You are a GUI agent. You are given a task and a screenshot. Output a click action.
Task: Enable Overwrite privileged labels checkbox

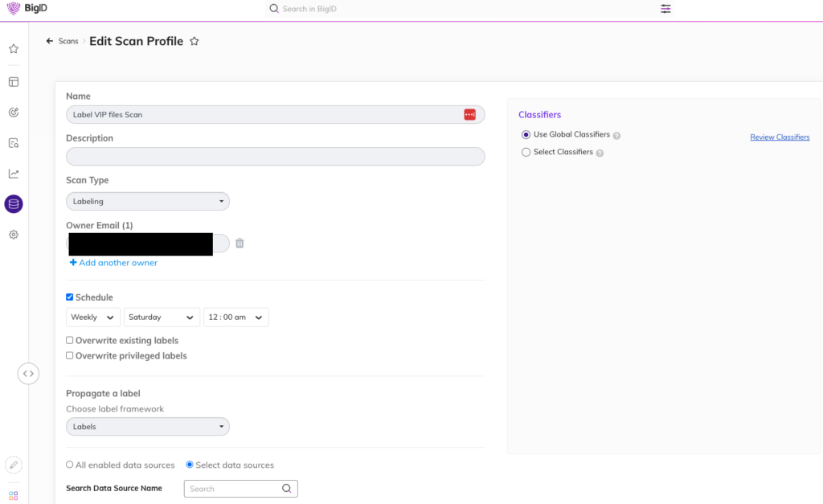pyautogui.click(x=70, y=355)
